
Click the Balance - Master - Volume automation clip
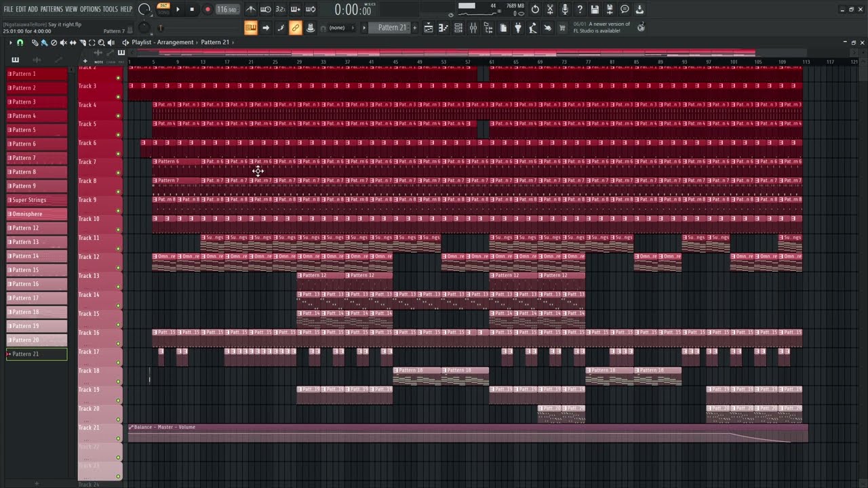pos(468,433)
